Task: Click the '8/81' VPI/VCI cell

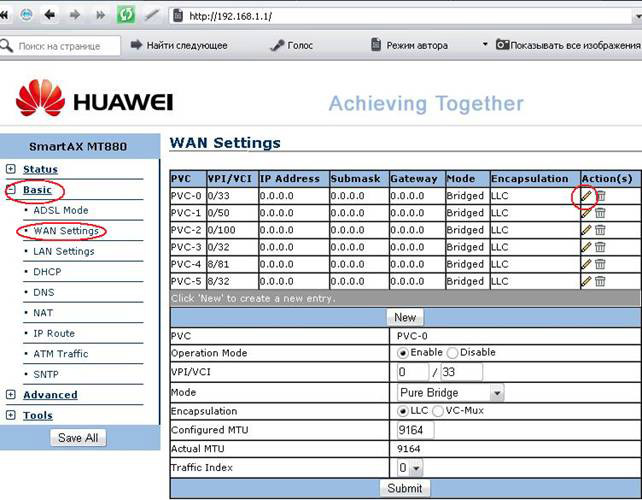Action: (x=232, y=264)
